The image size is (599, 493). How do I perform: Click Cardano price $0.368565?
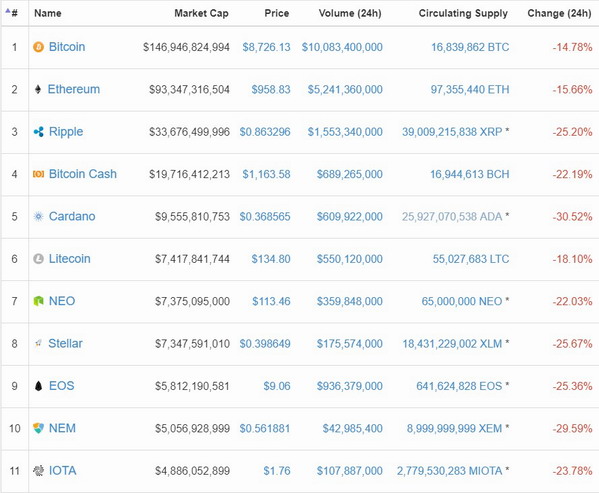[x=265, y=217]
